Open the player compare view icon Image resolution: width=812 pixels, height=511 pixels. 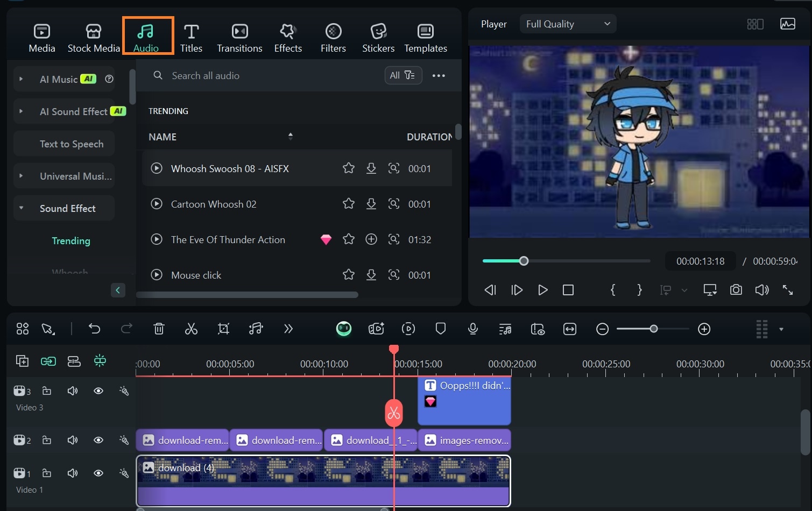click(755, 24)
